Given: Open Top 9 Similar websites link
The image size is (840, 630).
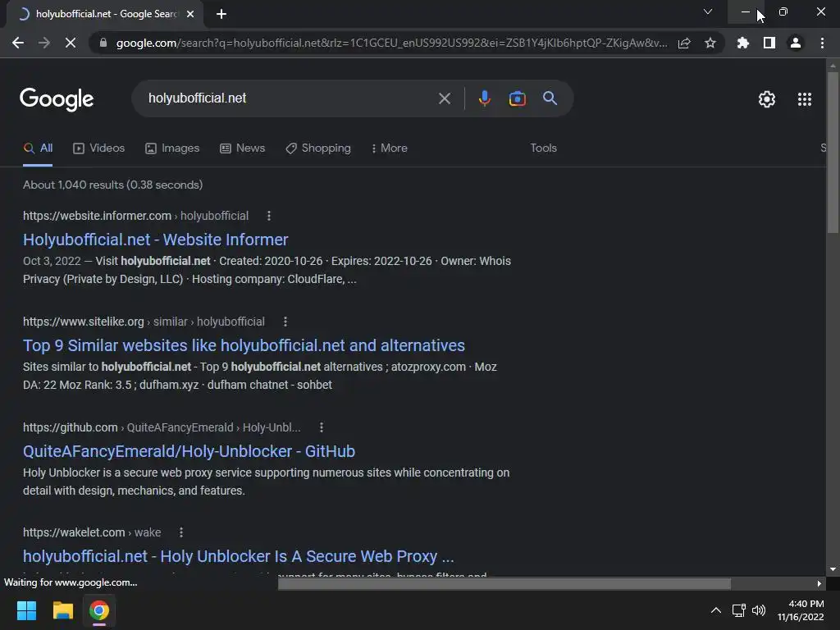Looking at the screenshot, I should [244, 345].
